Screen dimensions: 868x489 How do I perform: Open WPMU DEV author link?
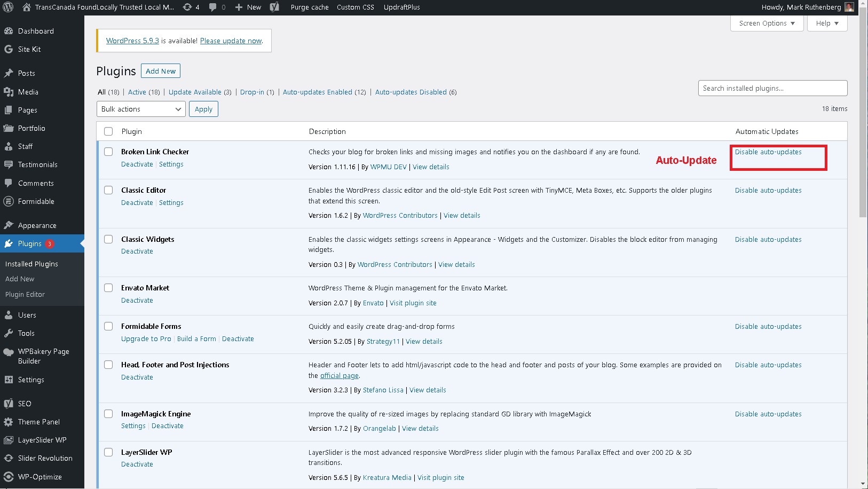click(389, 167)
